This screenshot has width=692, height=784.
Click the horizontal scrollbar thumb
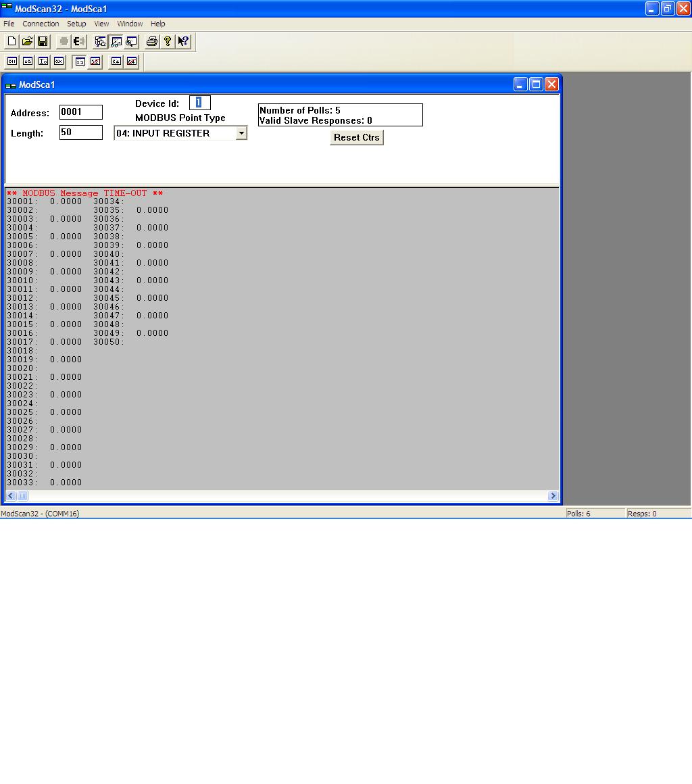coord(22,496)
